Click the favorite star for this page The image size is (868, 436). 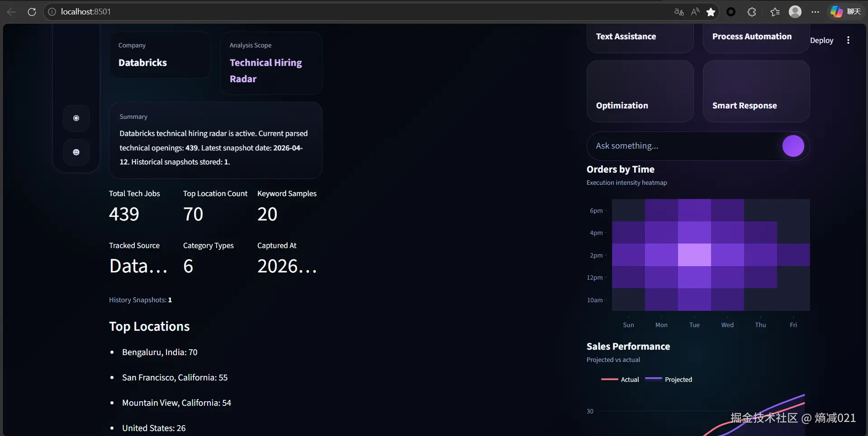click(711, 12)
